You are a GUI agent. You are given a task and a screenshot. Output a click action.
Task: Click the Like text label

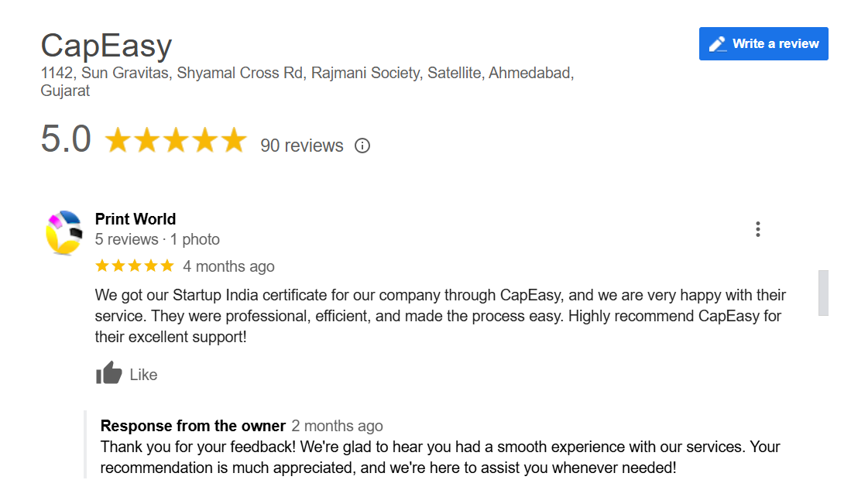point(143,375)
